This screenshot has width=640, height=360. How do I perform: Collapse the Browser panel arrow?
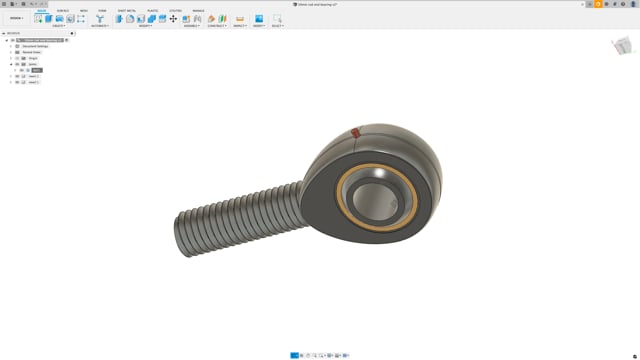pyautogui.click(x=4, y=33)
